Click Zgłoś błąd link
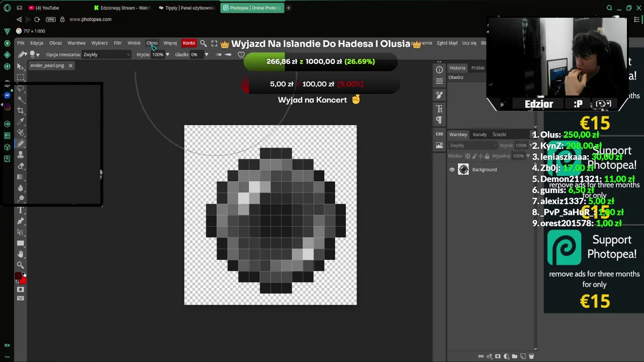This screenshot has height=362, width=644. coord(447,43)
